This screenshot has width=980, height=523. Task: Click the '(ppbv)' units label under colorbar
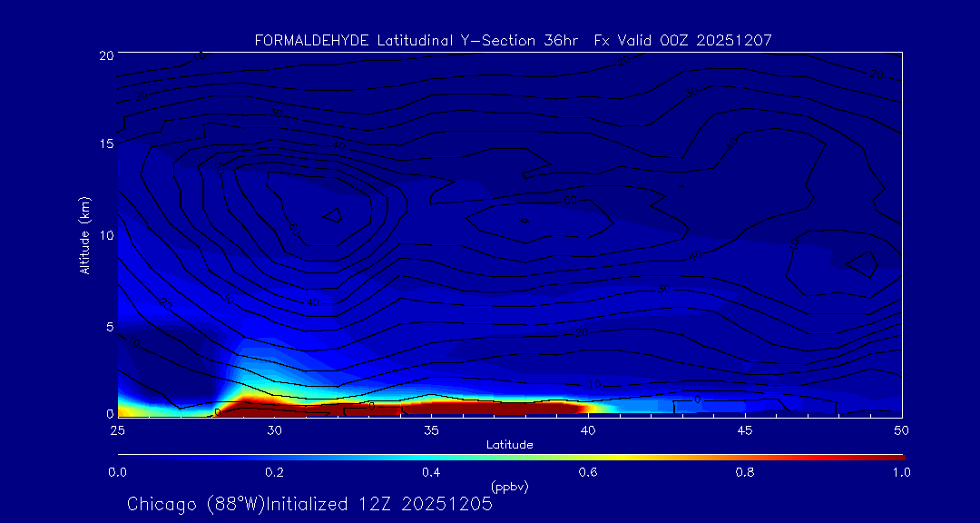(509, 487)
